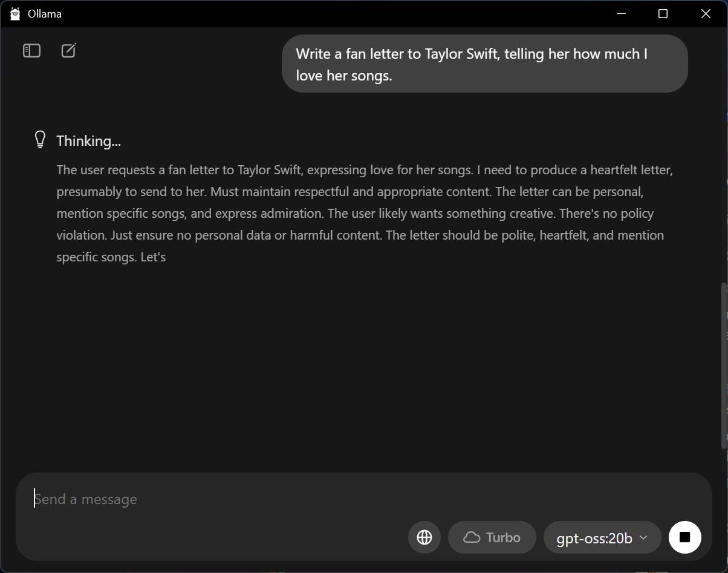728x573 pixels.
Task: Click the Ollama llama logo in title bar
Action: pyautogui.click(x=15, y=14)
